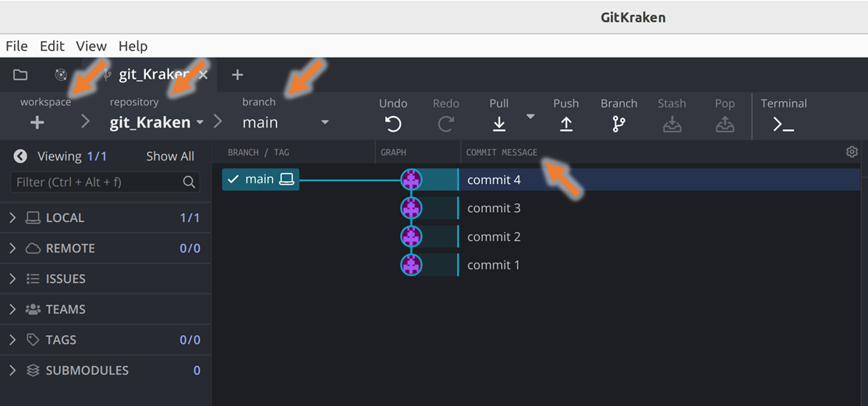
Task: Click the Viewing 1/1 counter
Action: (x=72, y=157)
